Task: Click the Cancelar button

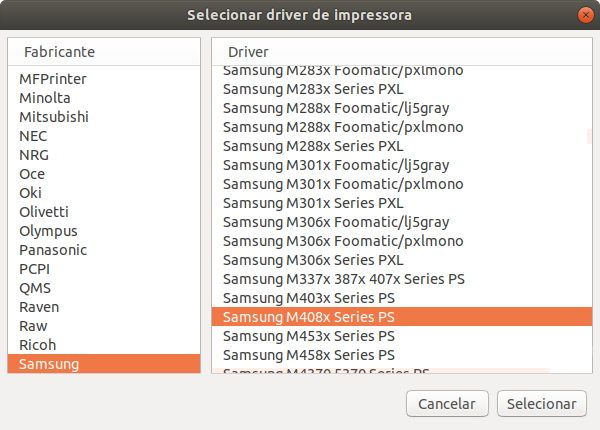Action: coord(447,404)
